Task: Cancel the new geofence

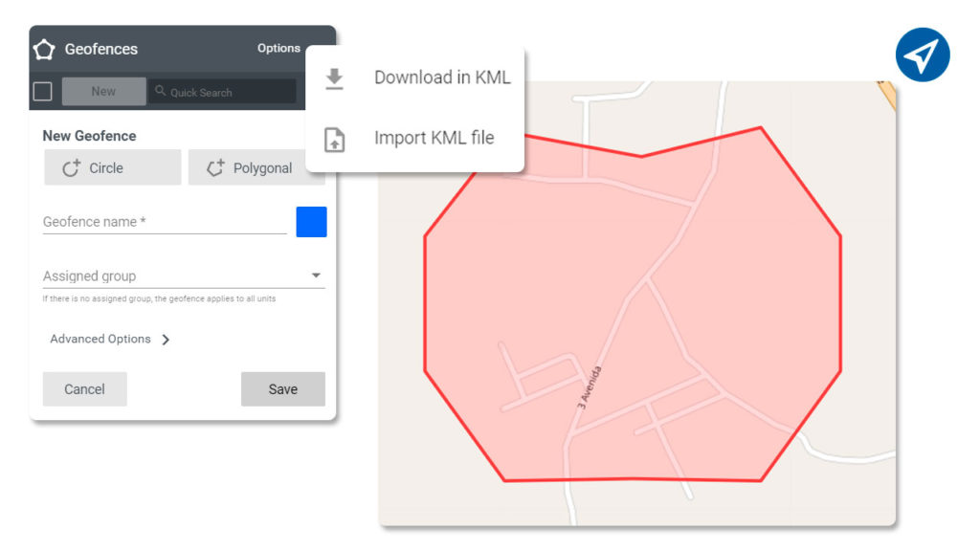Action: pyautogui.click(x=84, y=389)
